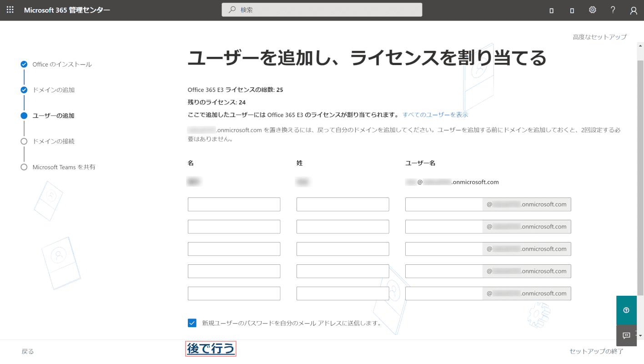
Task: Click fourth row 姓 input field
Action: pyautogui.click(x=342, y=271)
